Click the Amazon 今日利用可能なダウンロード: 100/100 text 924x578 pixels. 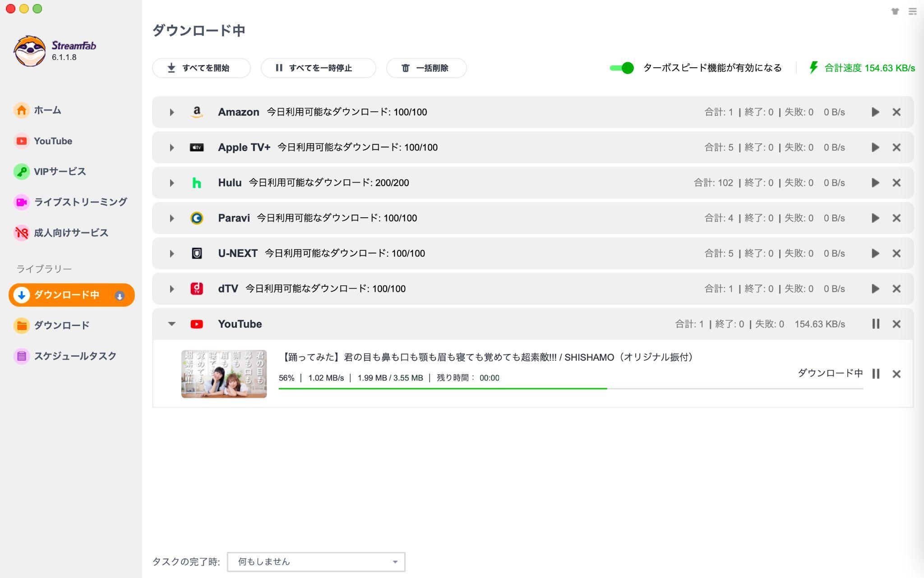click(x=346, y=112)
